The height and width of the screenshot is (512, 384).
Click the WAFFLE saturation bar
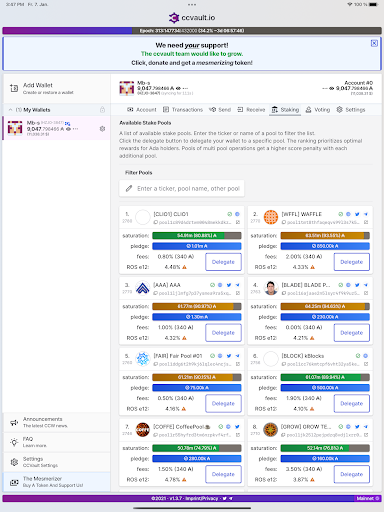325,236
